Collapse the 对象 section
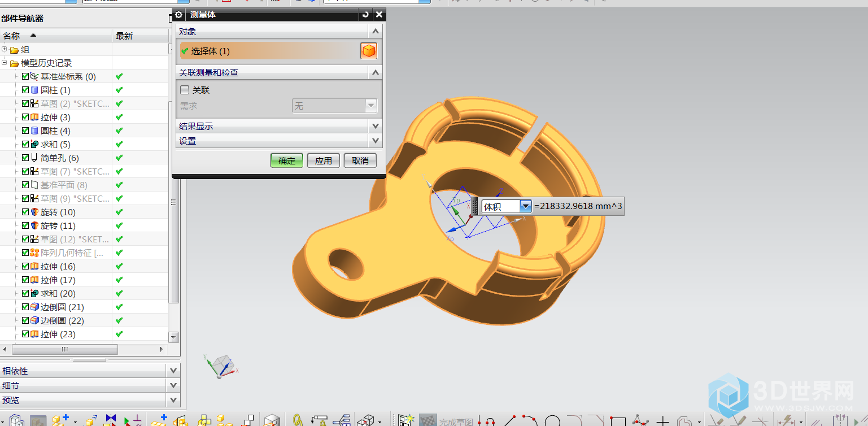The width and height of the screenshot is (868, 426). click(x=375, y=31)
